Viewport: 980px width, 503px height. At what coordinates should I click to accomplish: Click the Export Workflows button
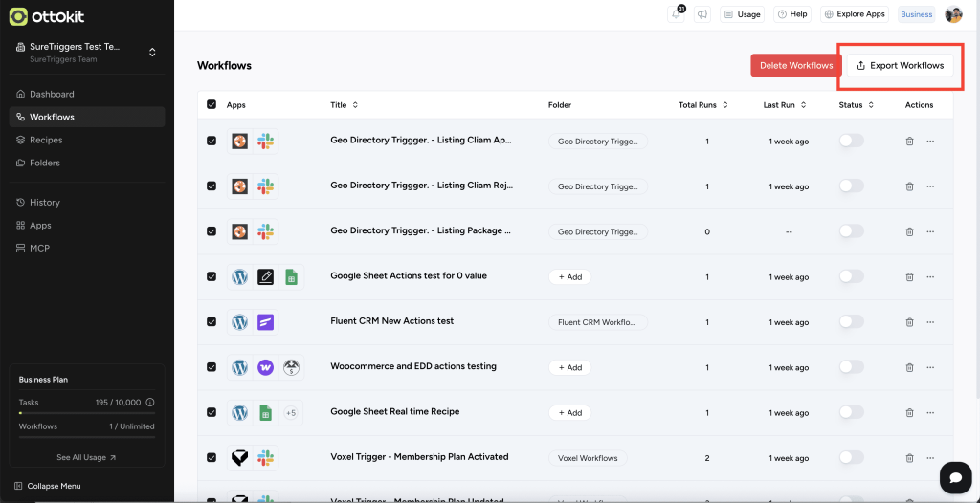[x=900, y=65]
